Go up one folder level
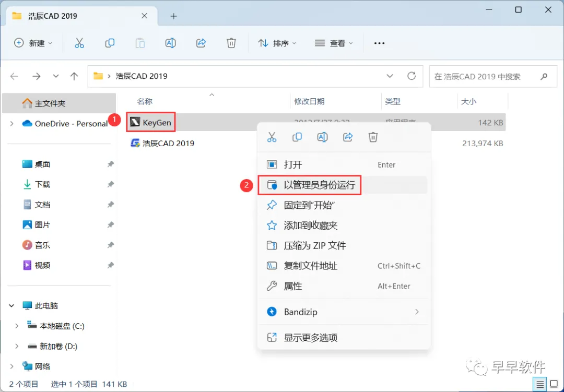This screenshot has height=392, width=564. click(x=74, y=76)
